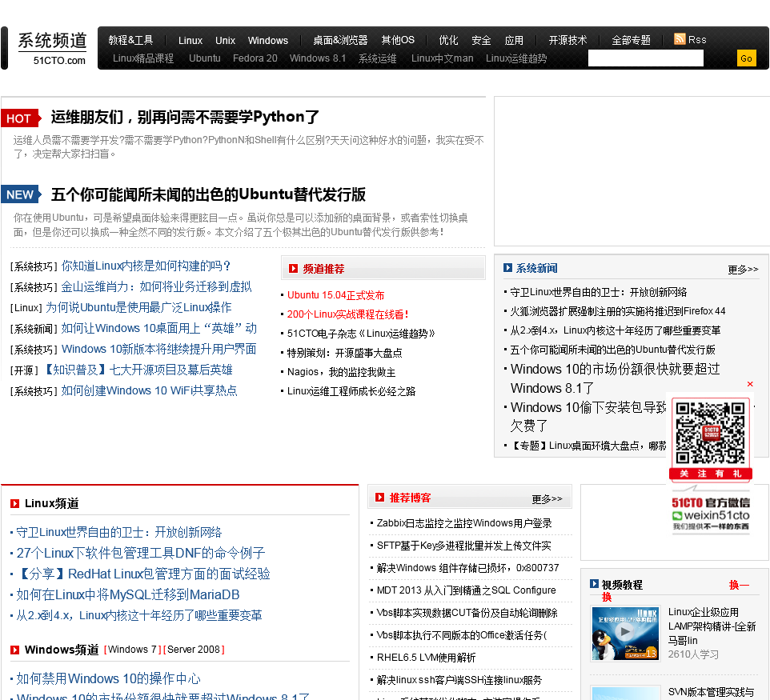Click 更多>> in 系统新闻 panel
The width and height of the screenshot is (770, 700).
point(743,269)
